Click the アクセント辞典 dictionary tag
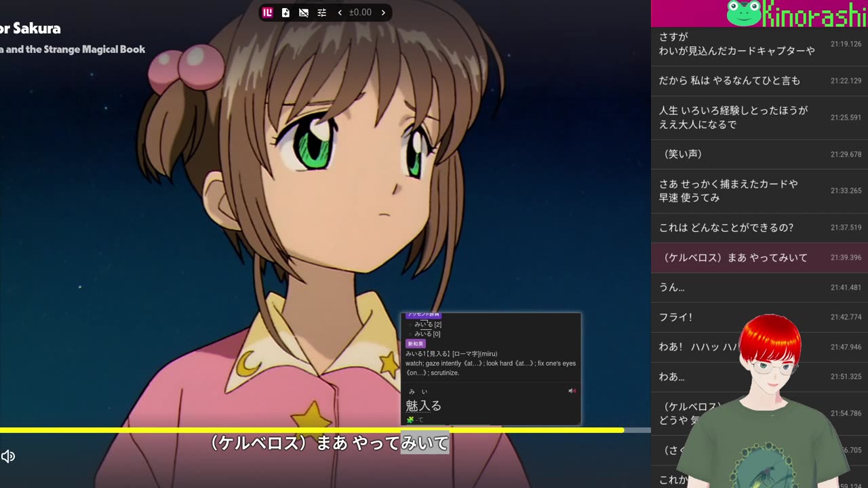The width and height of the screenshot is (868, 488). coord(423,314)
